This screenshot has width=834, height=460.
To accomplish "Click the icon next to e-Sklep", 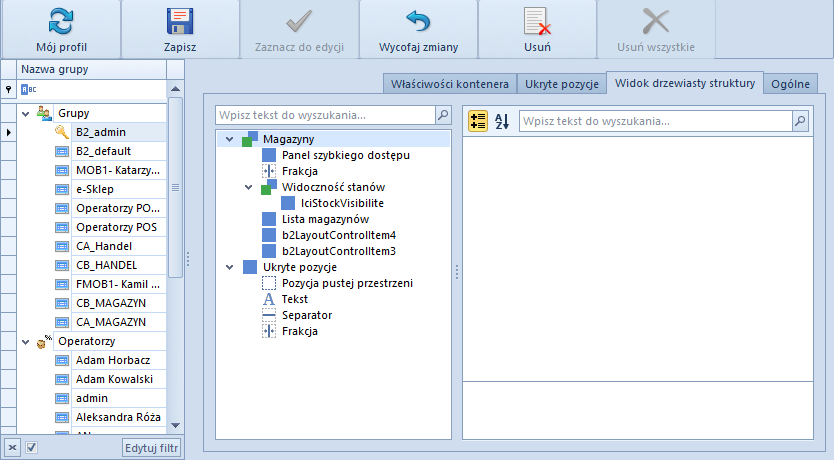I will 62,189.
